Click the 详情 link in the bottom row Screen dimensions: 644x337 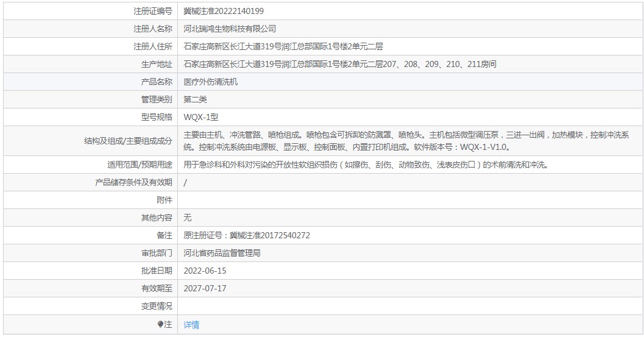coord(191,325)
